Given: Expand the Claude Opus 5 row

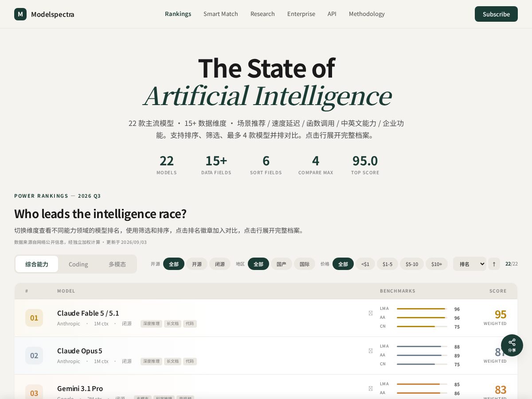Looking at the screenshot, I should (x=266, y=356).
